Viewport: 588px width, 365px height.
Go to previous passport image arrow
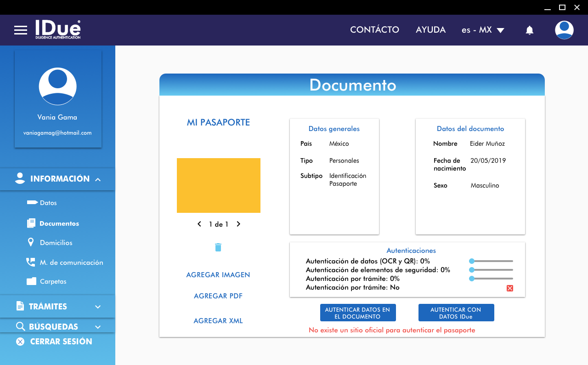[x=199, y=224]
